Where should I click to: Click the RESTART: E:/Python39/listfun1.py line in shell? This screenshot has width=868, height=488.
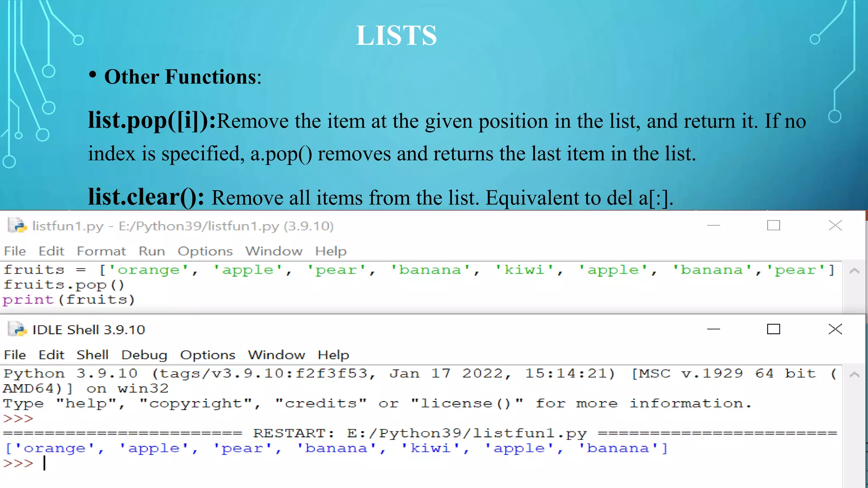[420, 433]
